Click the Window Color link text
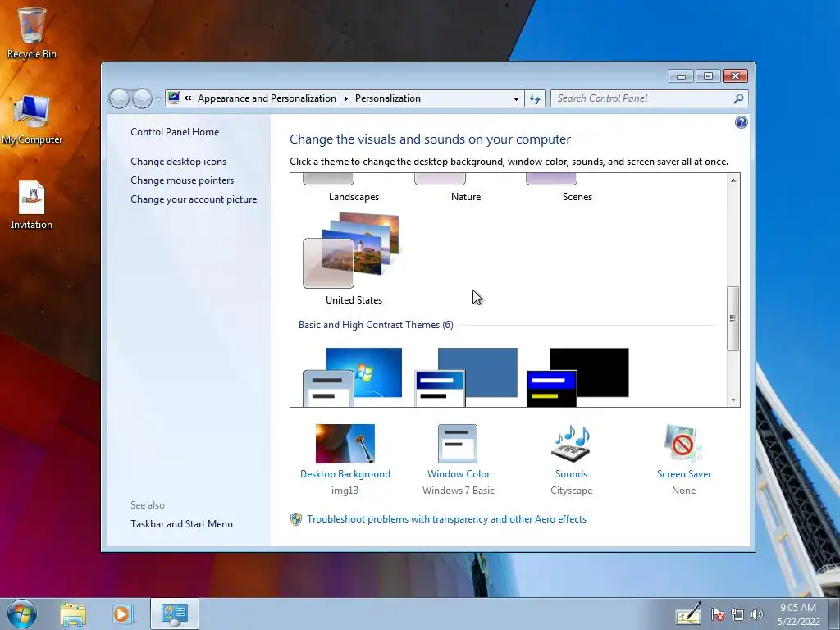Image resolution: width=840 pixels, height=630 pixels. [459, 474]
